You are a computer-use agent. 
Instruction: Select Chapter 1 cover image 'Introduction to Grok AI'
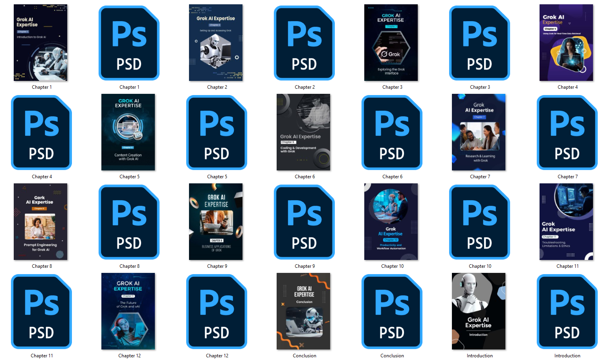40,42
